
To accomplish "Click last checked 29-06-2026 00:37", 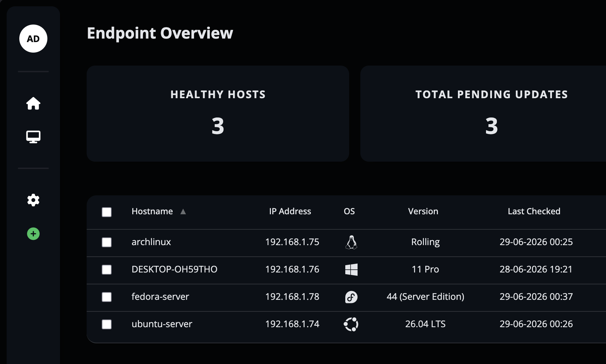I will click(536, 297).
